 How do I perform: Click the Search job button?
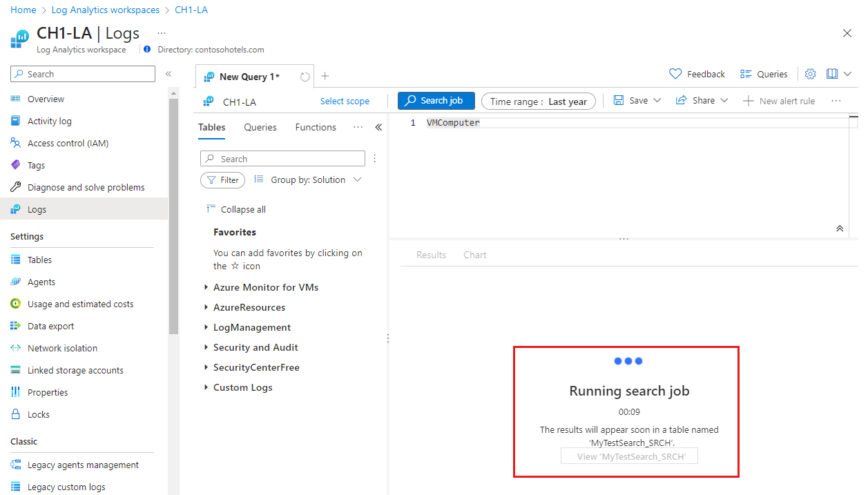436,101
